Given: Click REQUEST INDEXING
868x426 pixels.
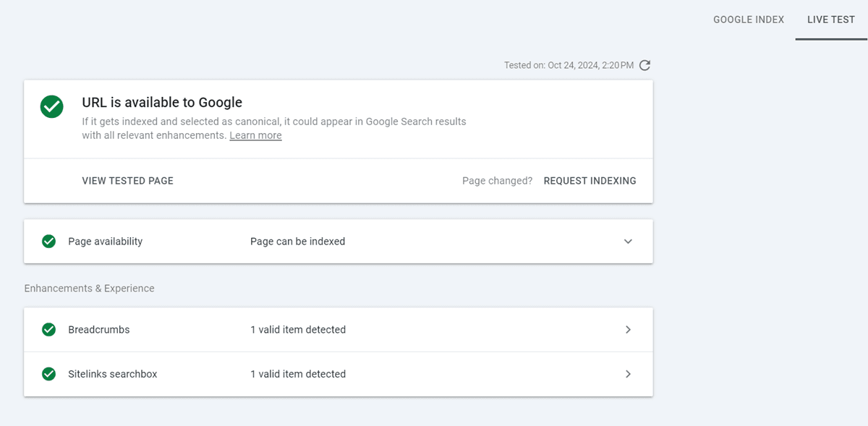Looking at the screenshot, I should 590,180.
